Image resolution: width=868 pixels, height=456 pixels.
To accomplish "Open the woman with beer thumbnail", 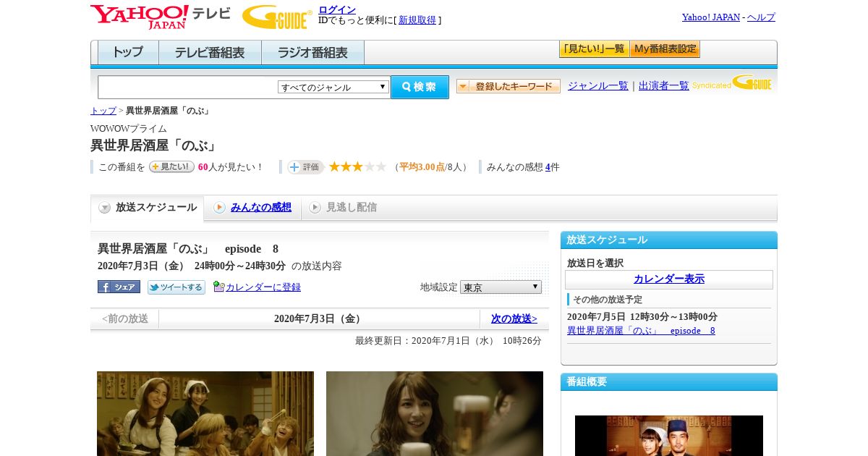I will point(435,413).
